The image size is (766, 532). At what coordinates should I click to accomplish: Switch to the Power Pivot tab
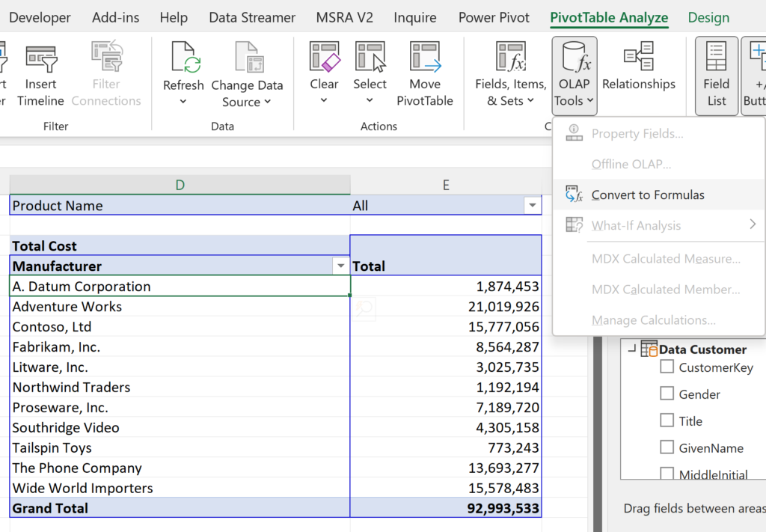coord(494,17)
